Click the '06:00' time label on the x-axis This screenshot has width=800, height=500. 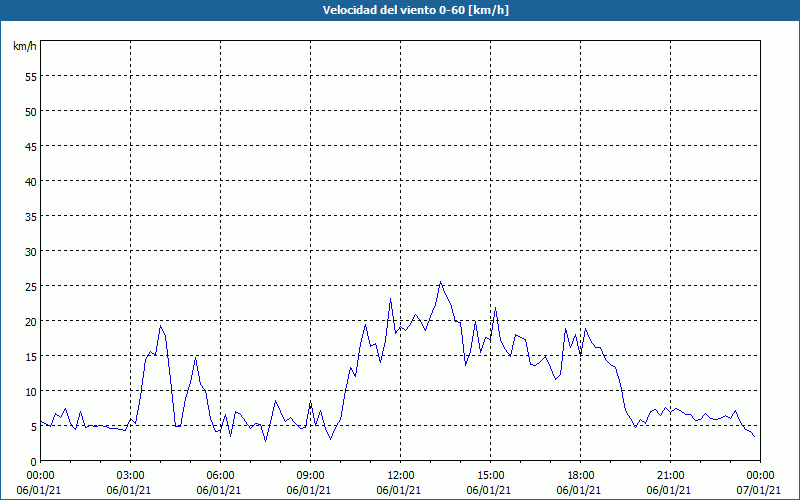(x=220, y=476)
